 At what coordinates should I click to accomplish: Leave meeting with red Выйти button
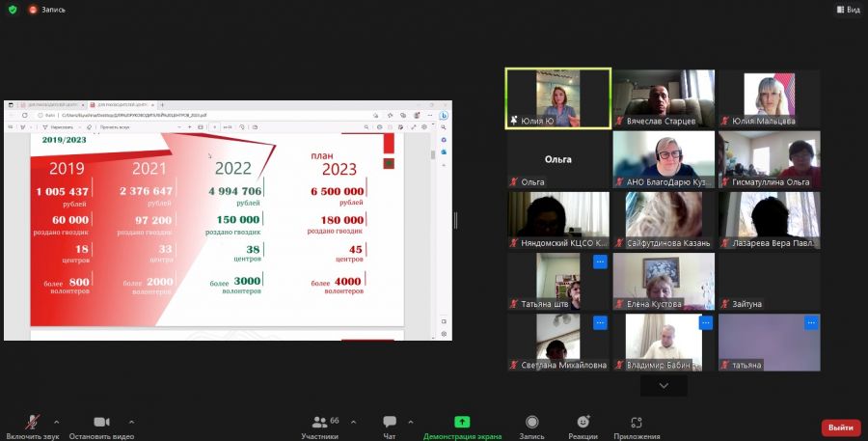(x=841, y=427)
